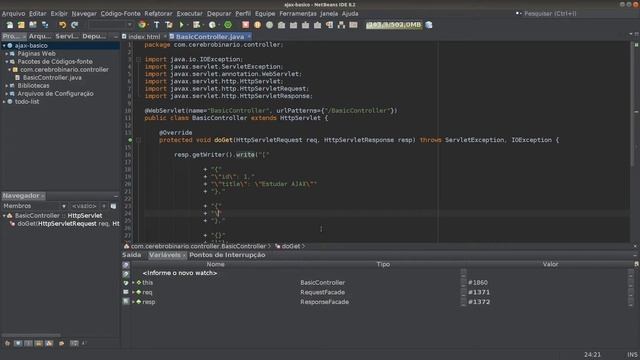Click the Build Project icon
Image resolution: width=640 pixels, height=360 pixels.
tap(156, 25)
